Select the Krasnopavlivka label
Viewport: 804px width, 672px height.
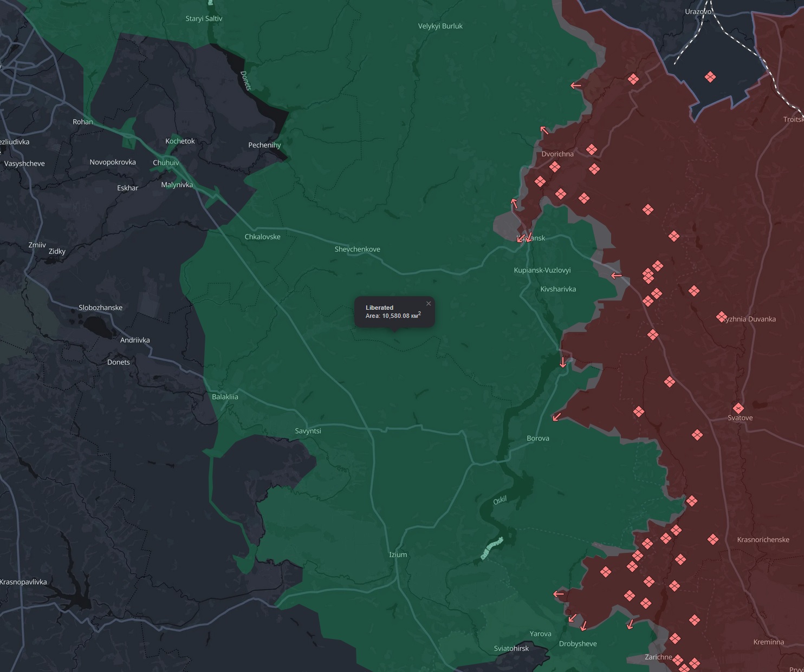(x=23, y=582)
